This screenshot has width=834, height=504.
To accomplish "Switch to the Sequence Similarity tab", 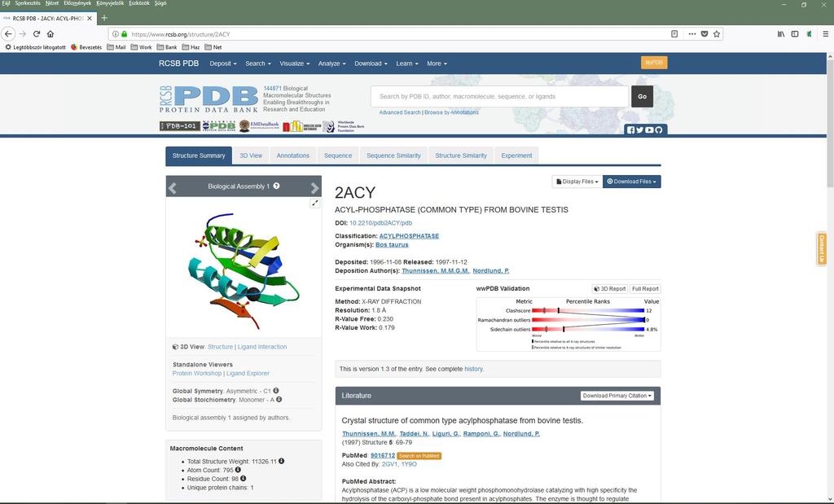I will click(x=393, y=156).
